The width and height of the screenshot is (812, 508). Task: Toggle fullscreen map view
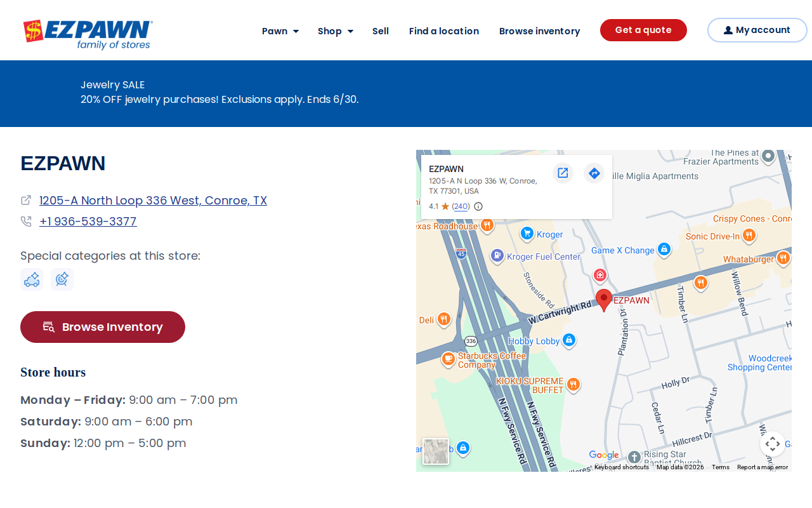pos(773,444)
